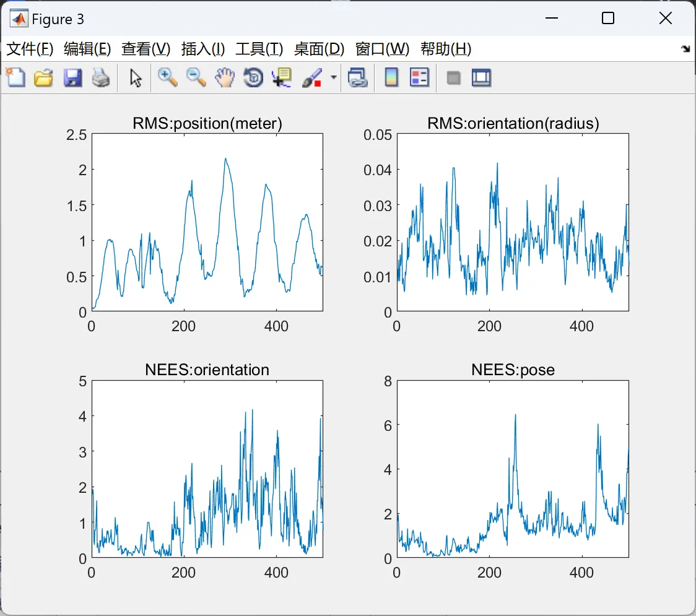Print the figure with the printer icon

tap(101, 77)
